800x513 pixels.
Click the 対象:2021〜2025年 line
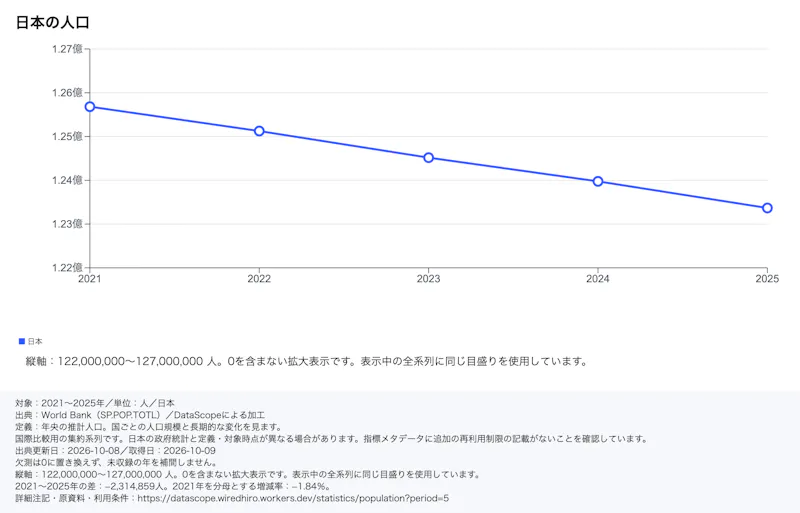(95, 403)
